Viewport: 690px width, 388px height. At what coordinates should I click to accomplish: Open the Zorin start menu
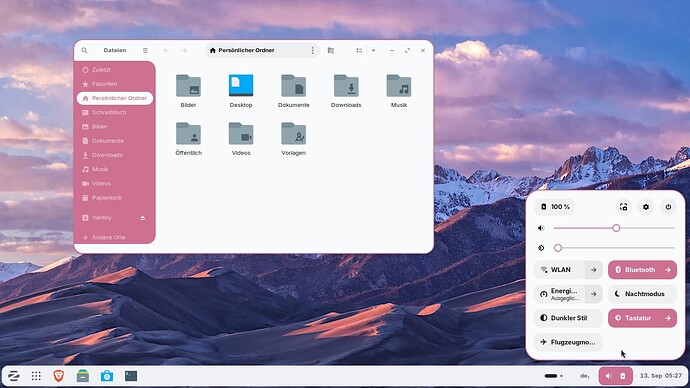[x=14, y=376]
